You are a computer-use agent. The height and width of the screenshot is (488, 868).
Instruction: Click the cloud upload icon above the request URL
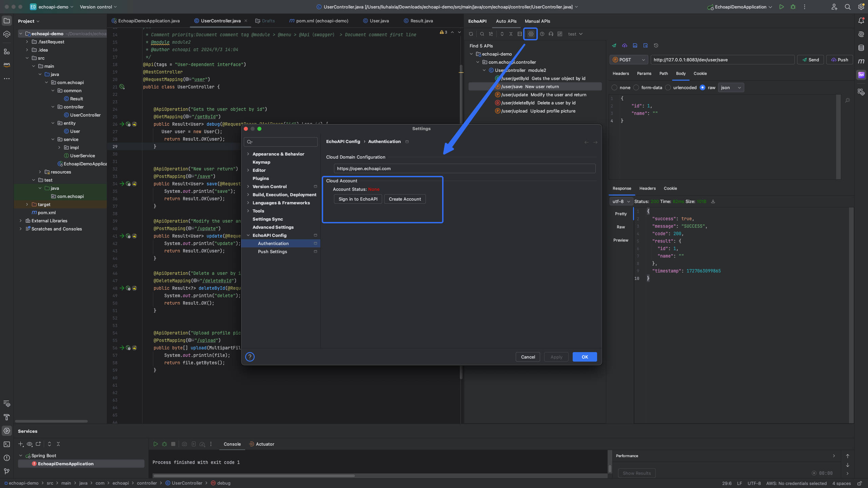tap(625, 45)
